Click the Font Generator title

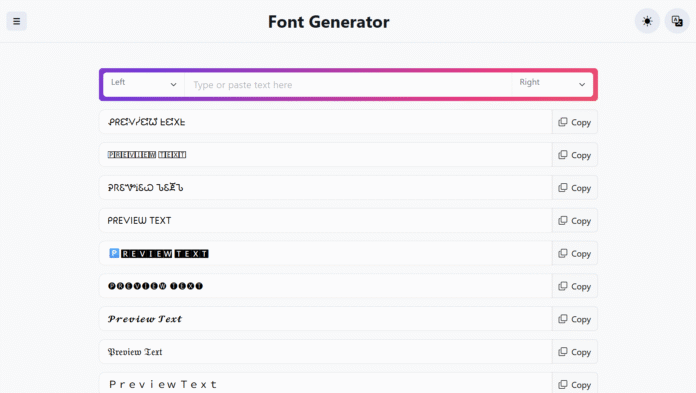click(328, 22)
